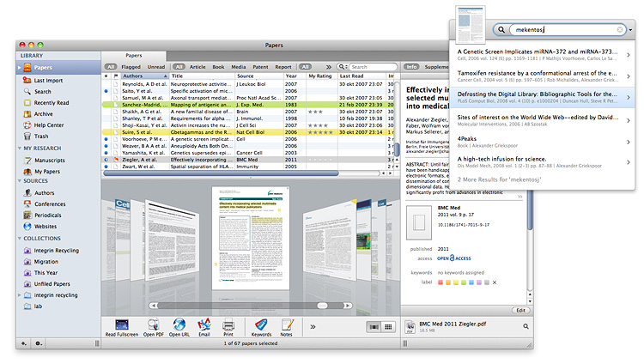Print the selected paper

228,325
